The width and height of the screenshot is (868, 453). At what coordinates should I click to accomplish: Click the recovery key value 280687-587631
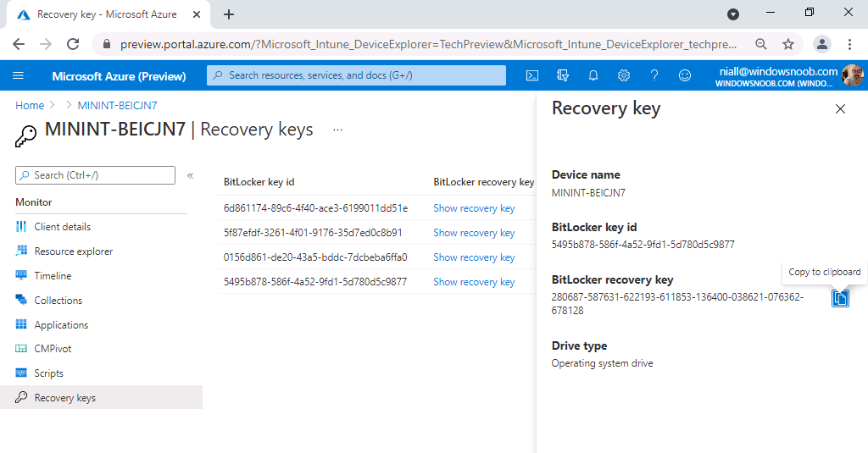click(677, 304)
